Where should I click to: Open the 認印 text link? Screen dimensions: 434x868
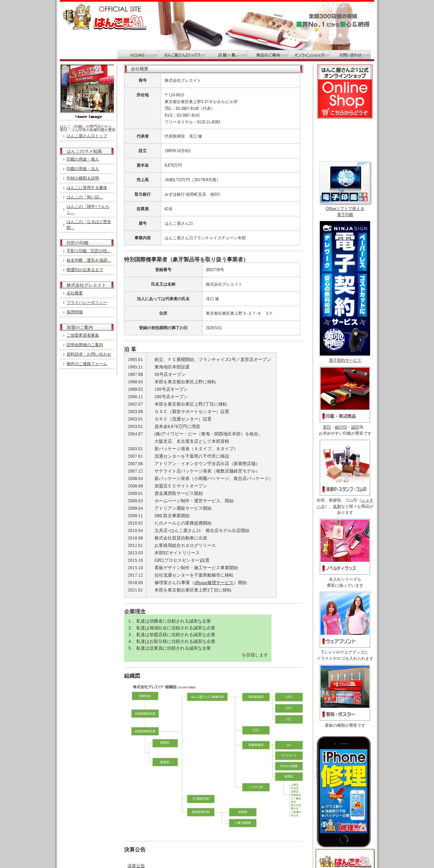tap(355, 427)
